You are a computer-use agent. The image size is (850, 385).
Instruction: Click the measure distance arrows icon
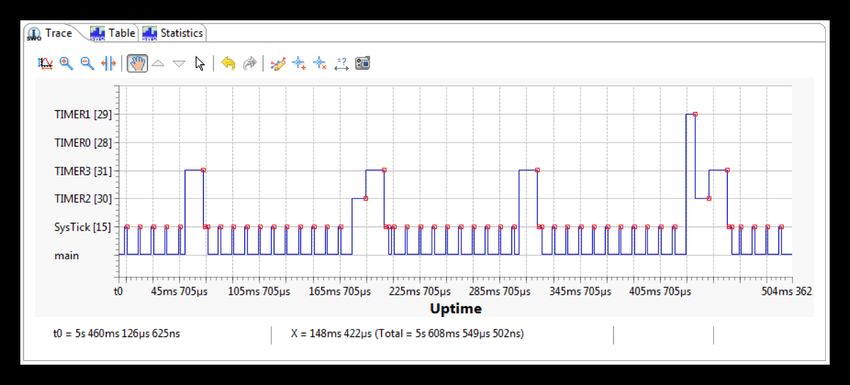tap(341, 63)
